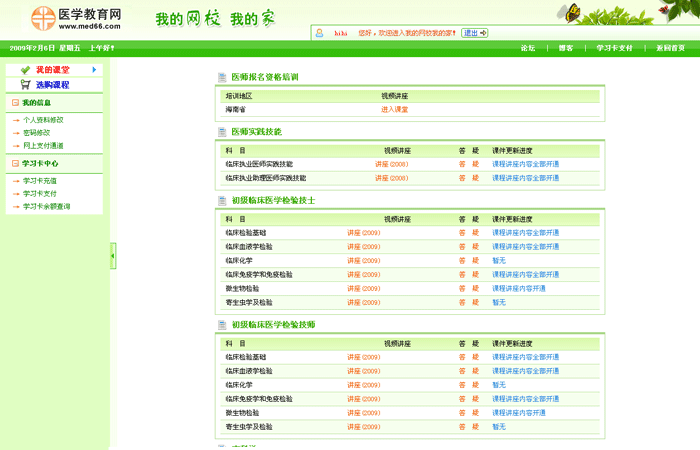The width and height of the screenshot is (700, 450).
Task: Open 论坛 in the top navigation bar
Action: coord(528,48)
